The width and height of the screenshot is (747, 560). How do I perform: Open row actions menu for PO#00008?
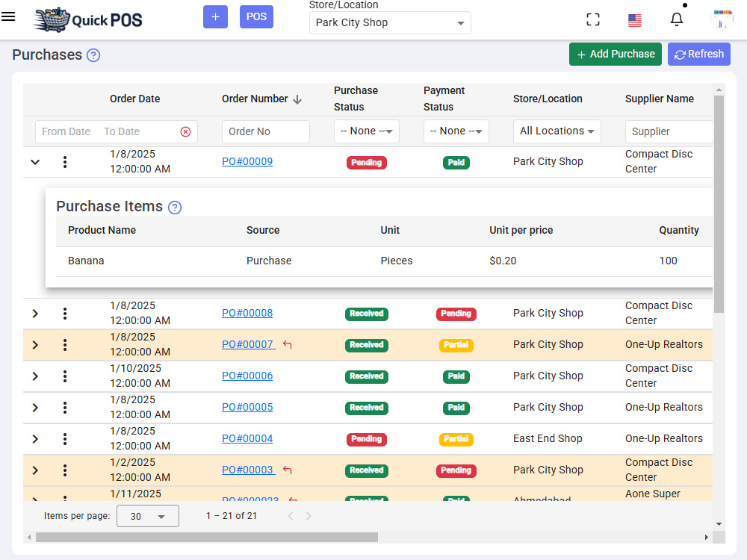[x=65, y=314]
